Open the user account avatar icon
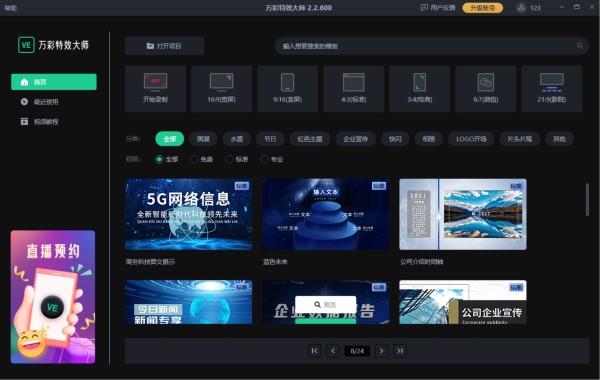The width and height of the screenshot is (600, 380). (521, 8)
